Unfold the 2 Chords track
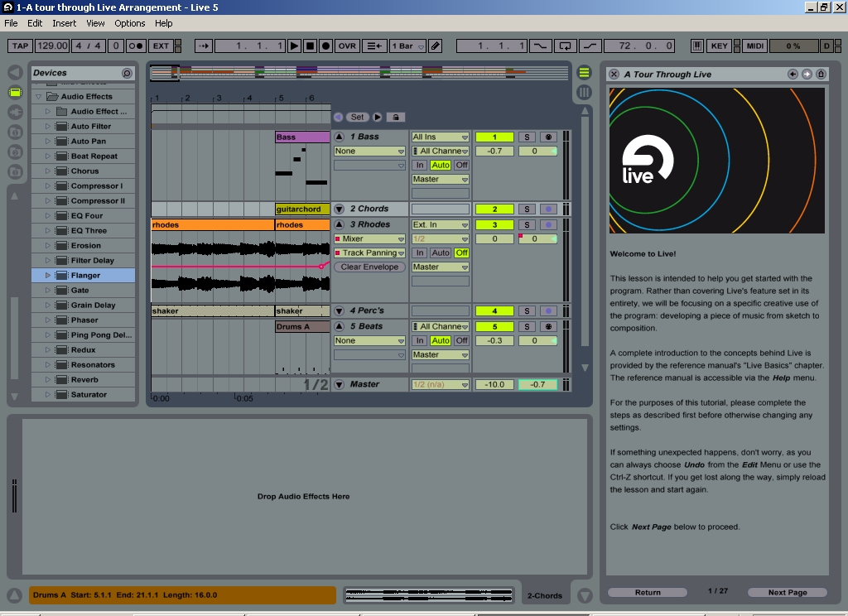848x616 pixels. tap(339, 209)
